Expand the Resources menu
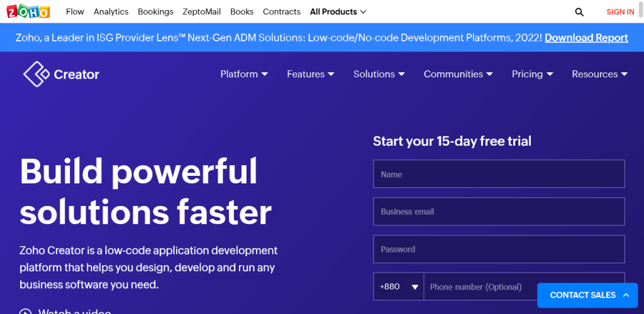This screenshot has width=644, height=314. click(x=599, y=74)
